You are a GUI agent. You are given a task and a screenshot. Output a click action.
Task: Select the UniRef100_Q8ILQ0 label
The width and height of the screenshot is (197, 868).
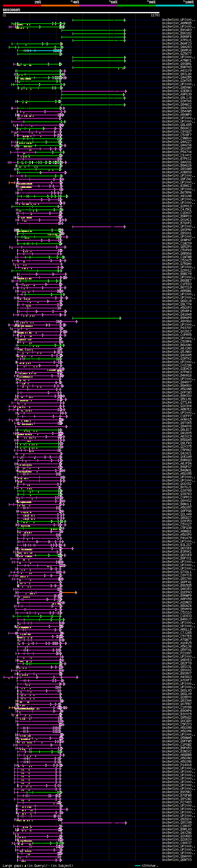(177, 74)
